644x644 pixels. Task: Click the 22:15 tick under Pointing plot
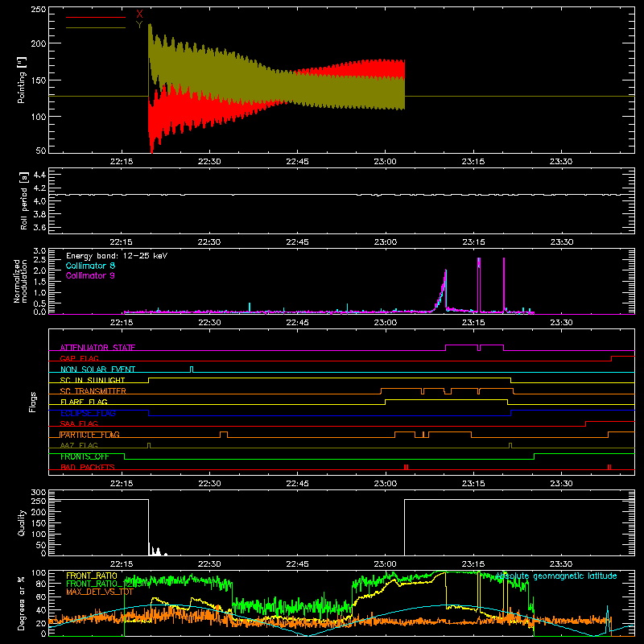point(122,162)
